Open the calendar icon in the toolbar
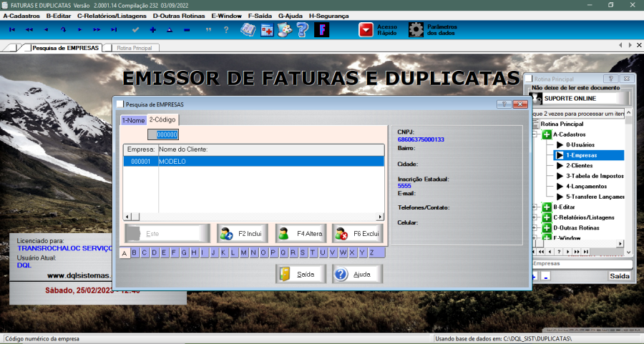This screenshot has width=644, height=344. tap(266, 29)
